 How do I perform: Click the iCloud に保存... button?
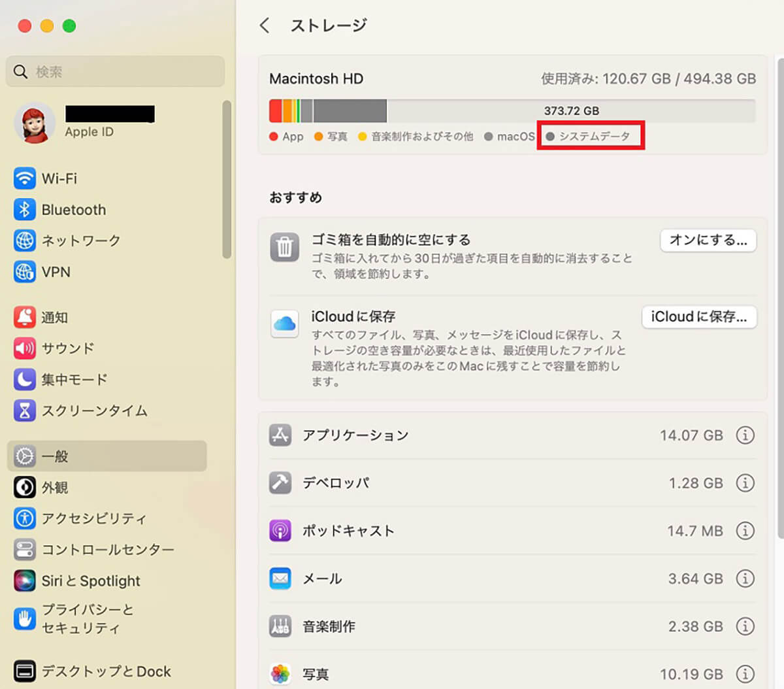pos(699,317)
